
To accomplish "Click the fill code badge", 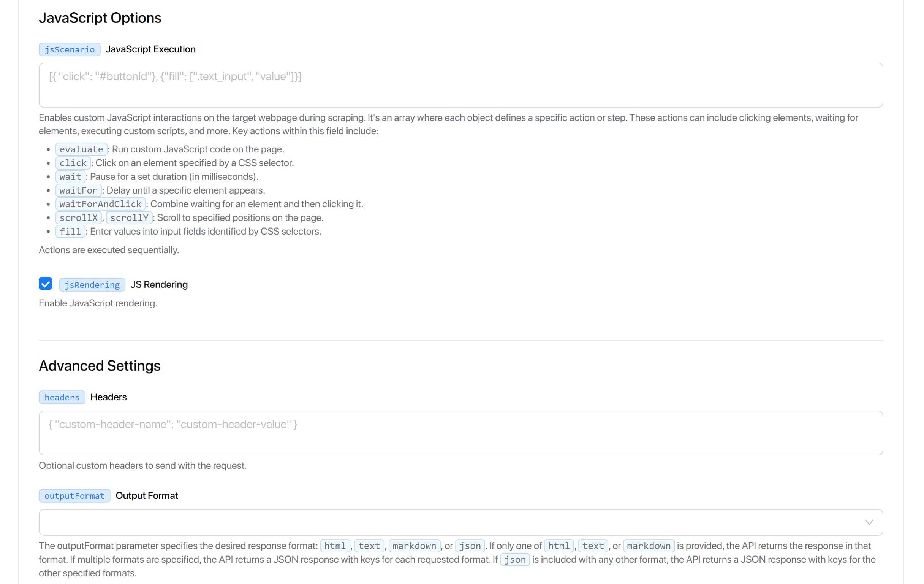I will coord(70,231).
